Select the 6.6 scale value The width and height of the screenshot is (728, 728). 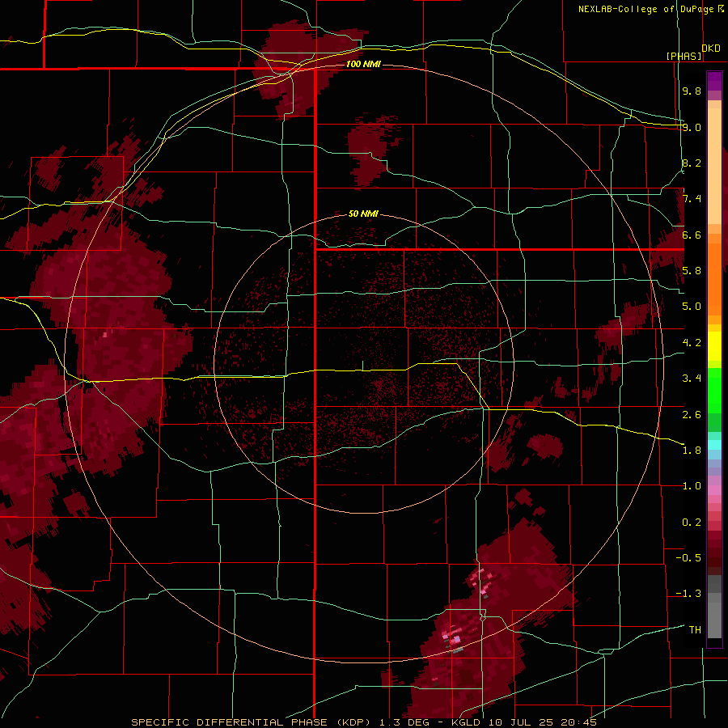[x=692, y=235]
